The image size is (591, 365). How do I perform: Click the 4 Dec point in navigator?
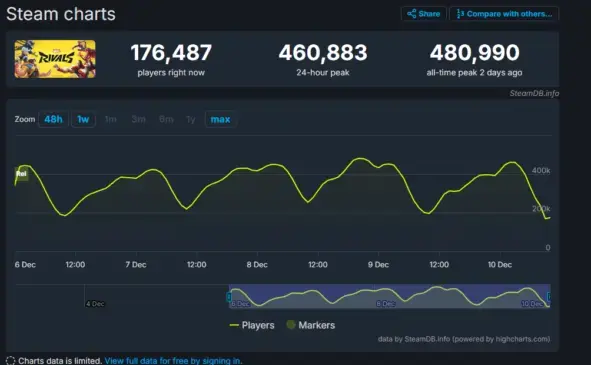click(x=95, y=304)
